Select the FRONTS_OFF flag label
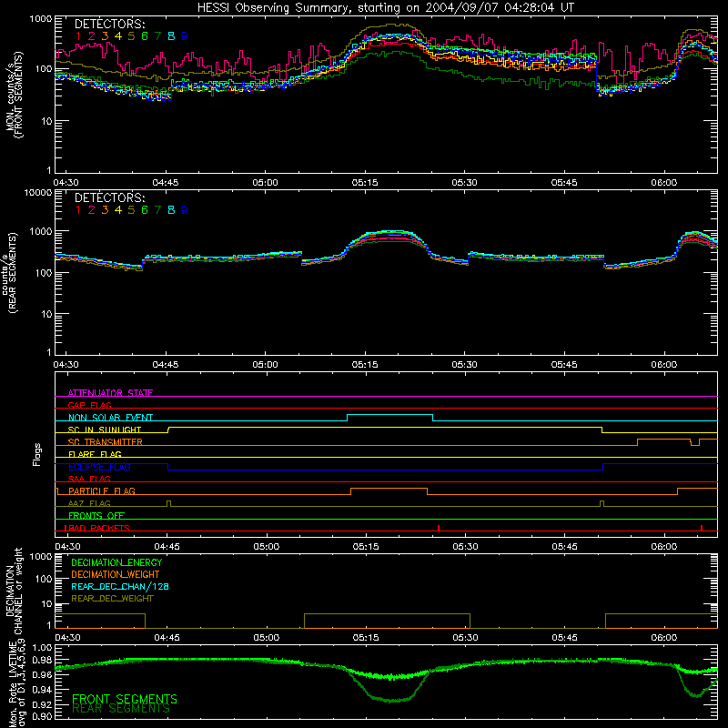This screenshot has height=728, width=728. [x=96, y=516]
